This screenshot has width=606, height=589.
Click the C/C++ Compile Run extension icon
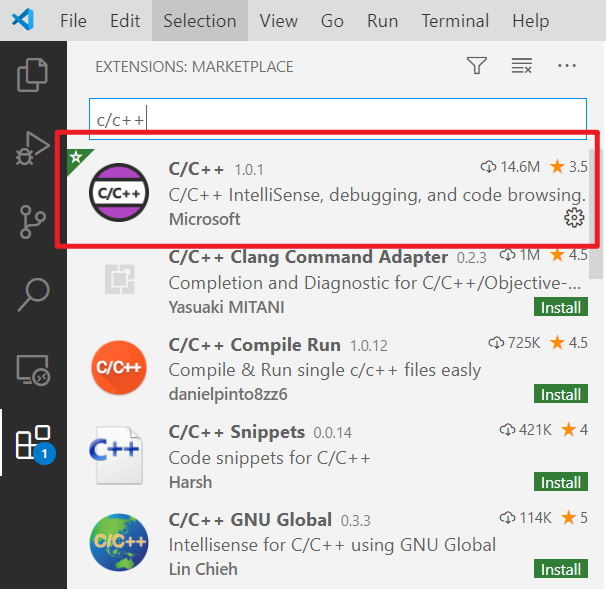119,370
